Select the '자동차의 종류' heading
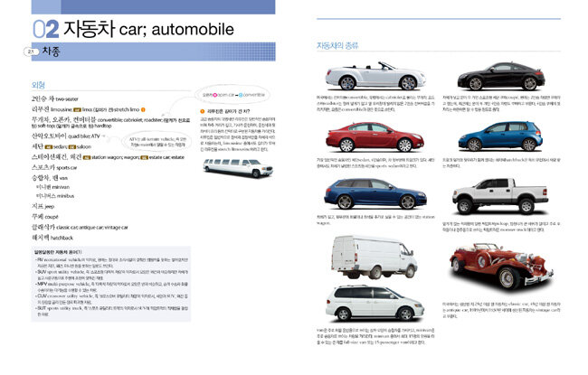 click(x=336, y=45)
